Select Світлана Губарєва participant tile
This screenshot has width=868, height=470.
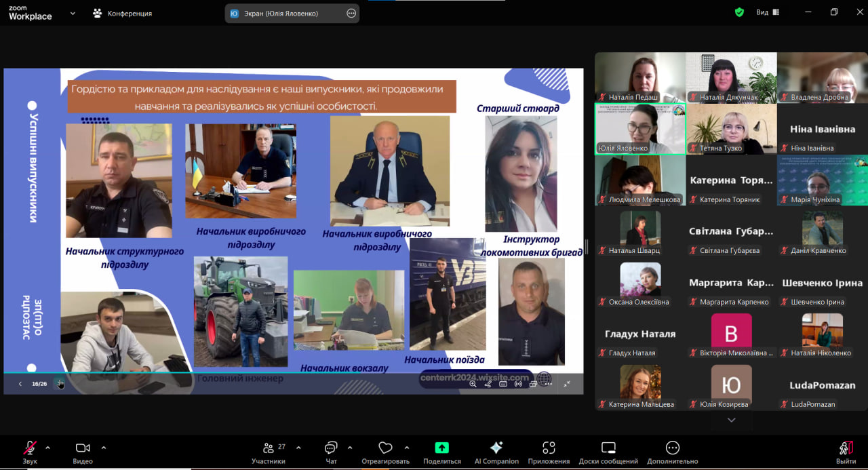731,231
